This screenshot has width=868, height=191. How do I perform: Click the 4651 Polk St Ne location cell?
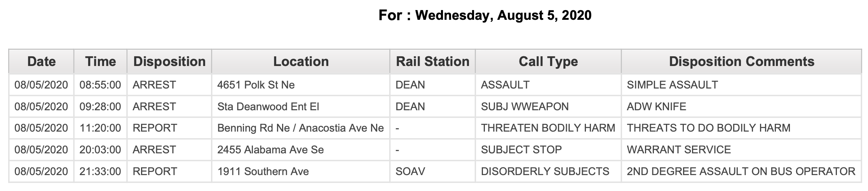[301, 85]
